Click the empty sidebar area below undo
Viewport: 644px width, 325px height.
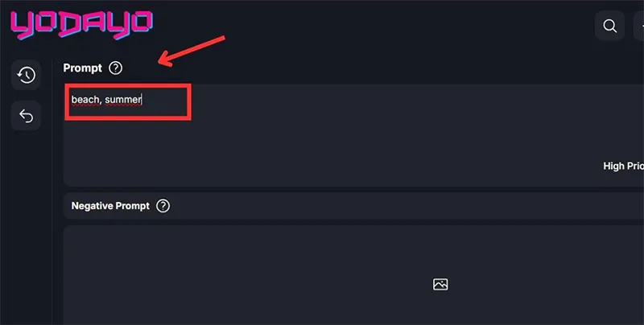click(27, 225)
